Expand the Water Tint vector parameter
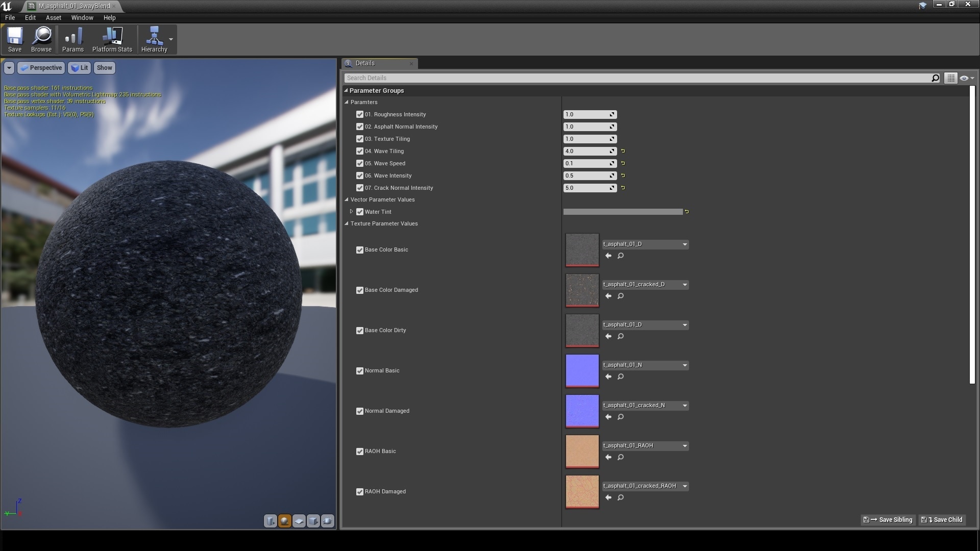Viewport: 980px width, 551px height. 352,212
